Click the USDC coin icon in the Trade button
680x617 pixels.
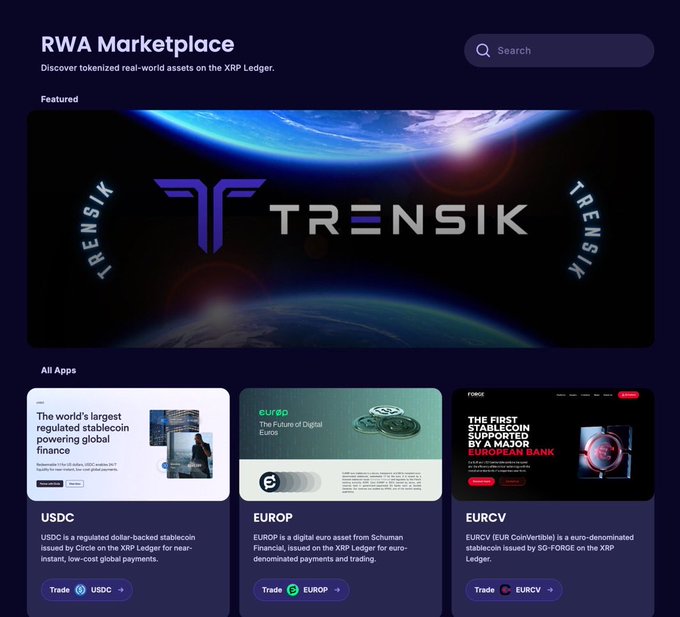click(x=80, y=590)
